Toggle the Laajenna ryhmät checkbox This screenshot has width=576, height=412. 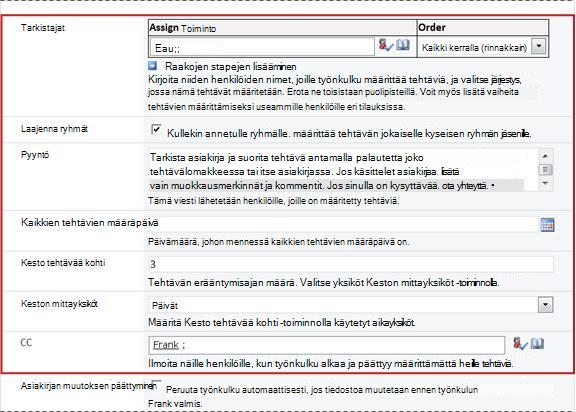coord(156,129)
